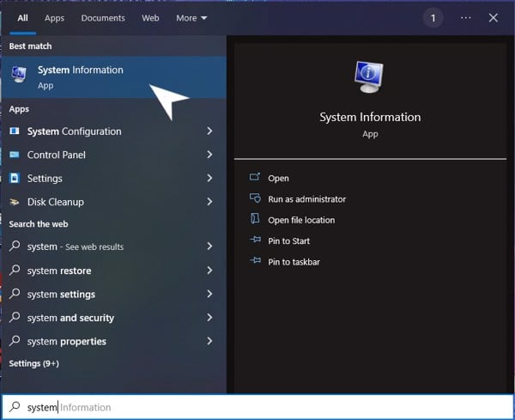515x420 pixels.
Task: Click magnifier icon beside 'system and security'
Action: point(15,317)
